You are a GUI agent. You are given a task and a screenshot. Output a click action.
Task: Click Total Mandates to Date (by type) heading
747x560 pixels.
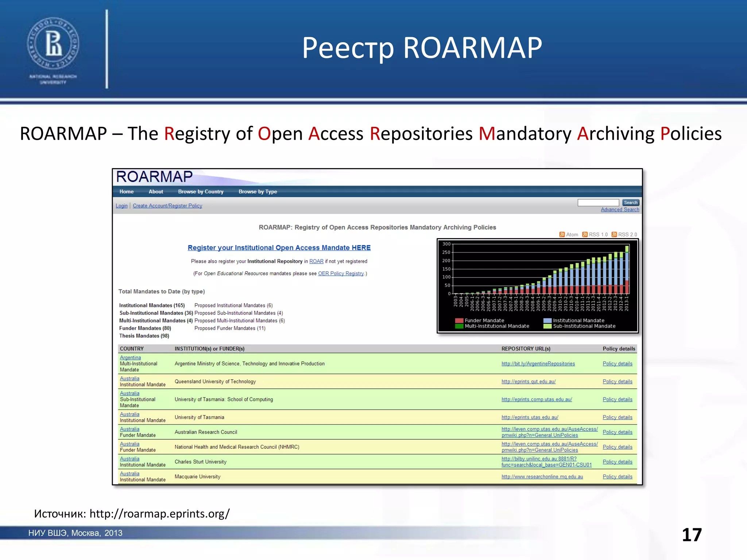pos(162,292)
